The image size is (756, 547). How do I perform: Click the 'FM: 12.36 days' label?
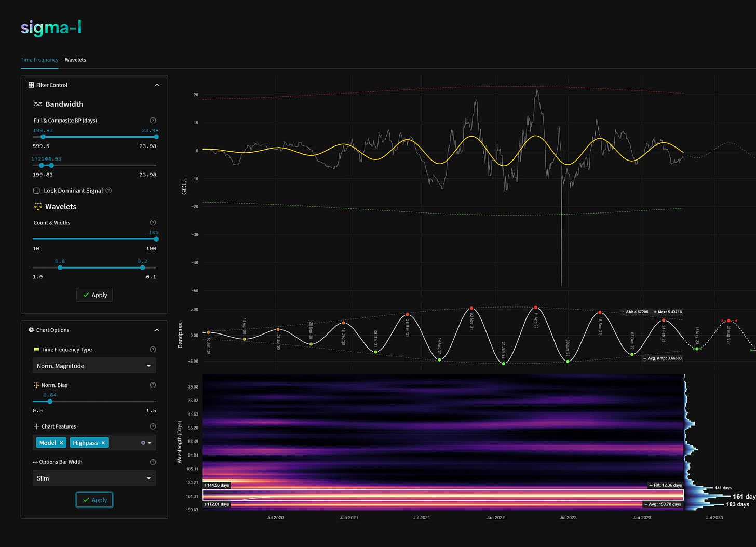click(665, 485)
